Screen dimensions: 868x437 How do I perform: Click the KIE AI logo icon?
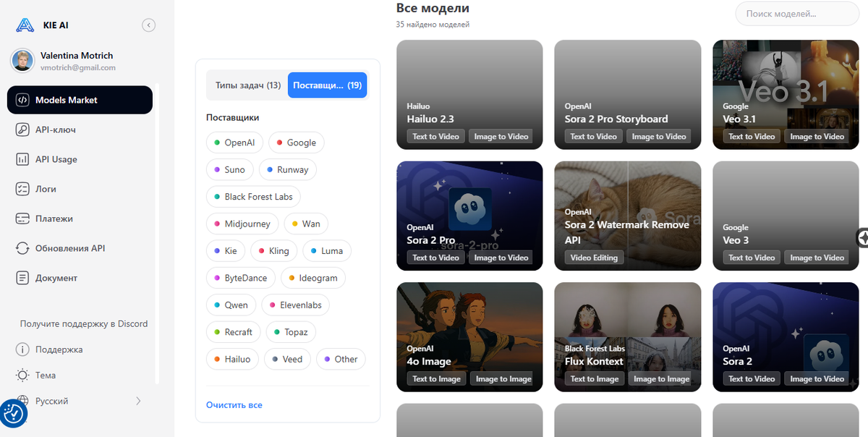click(25, 25)
